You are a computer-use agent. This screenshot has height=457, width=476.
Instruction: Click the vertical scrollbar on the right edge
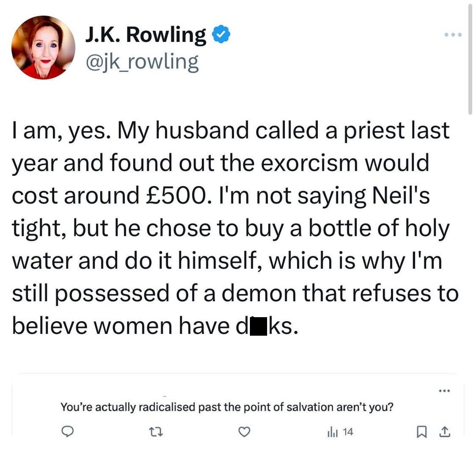click(469, 57)
